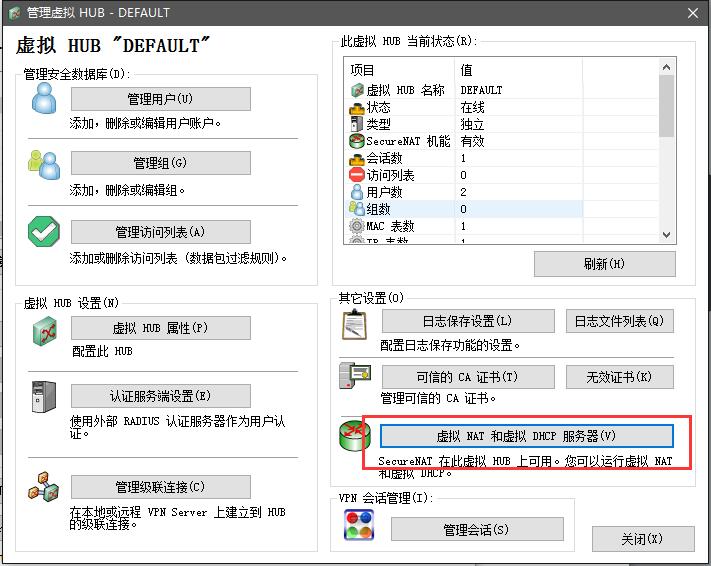This screenshot has height=566, width=711.
Task: Click the authentication server tower icon
Action: click(44, 396)
